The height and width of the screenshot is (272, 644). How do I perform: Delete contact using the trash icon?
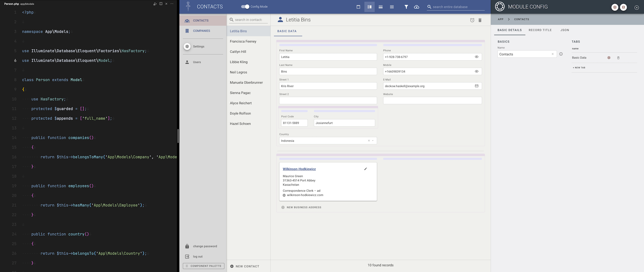click(x=480, y=20)
